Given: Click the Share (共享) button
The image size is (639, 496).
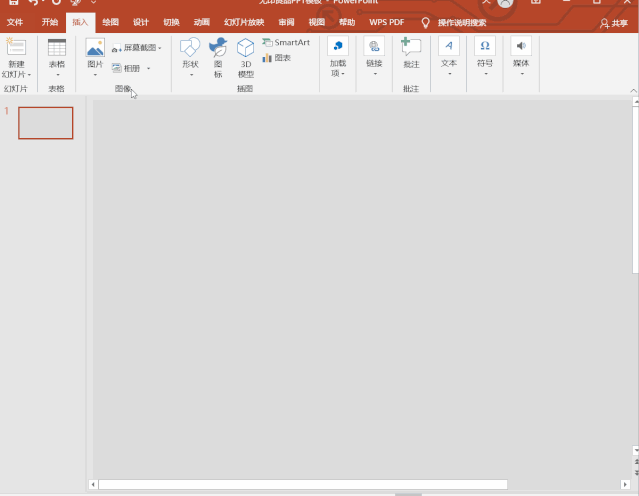Looking at the screenshot, I should click(x=614, y=23).
